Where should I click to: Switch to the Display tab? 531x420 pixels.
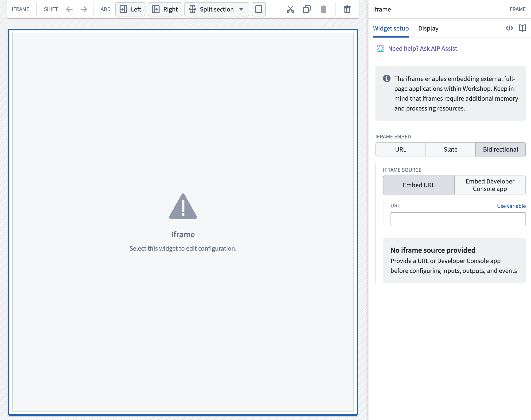(x=428, y=28)
